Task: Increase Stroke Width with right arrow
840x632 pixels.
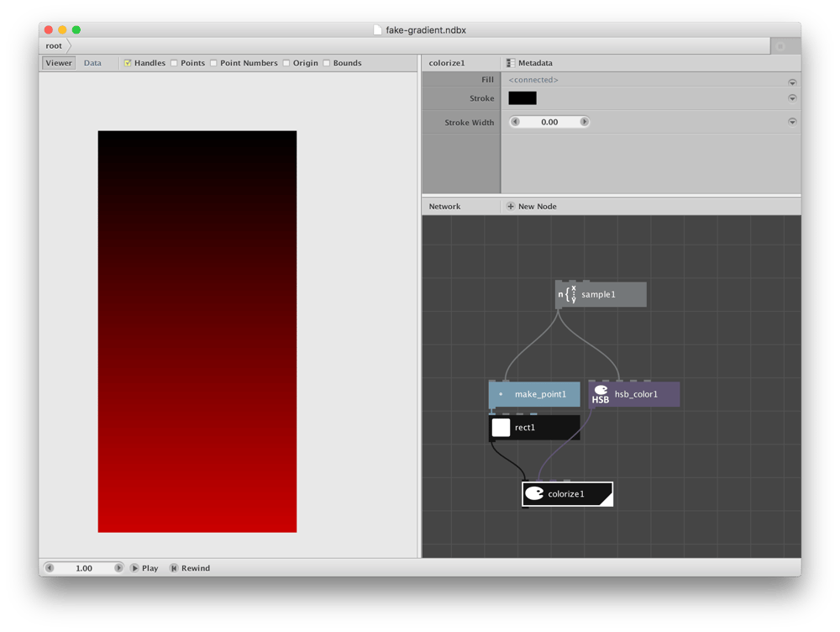Action: [x=584, y=122]
